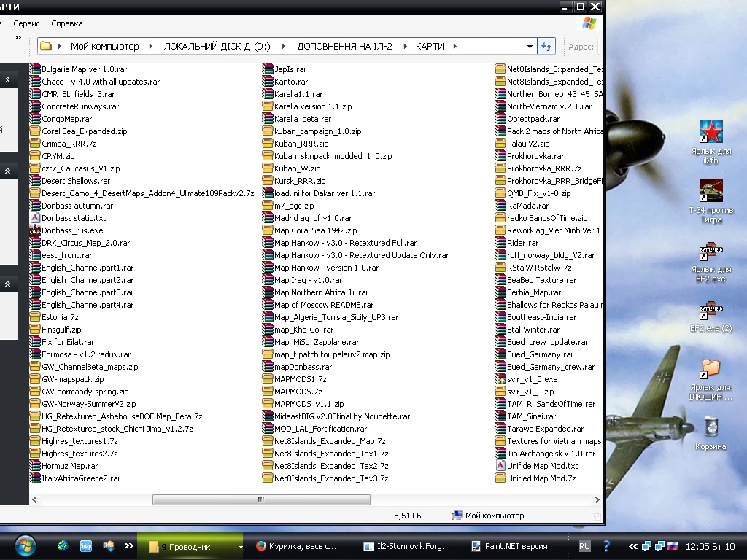This screenshot has width=747, height=560.
Task: Select the Palau V2.zip archive icon
Action: pos(500,144)
